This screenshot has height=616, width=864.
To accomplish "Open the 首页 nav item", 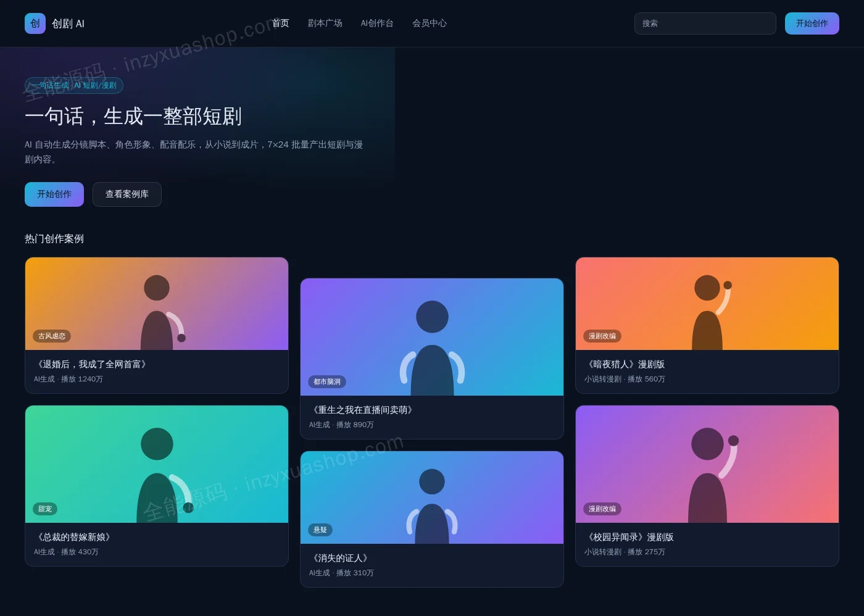I will pyautogui.click(x=280, y=23).
